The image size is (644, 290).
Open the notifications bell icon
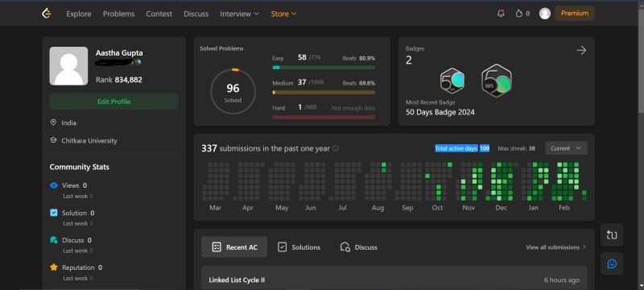coord(501,14)
